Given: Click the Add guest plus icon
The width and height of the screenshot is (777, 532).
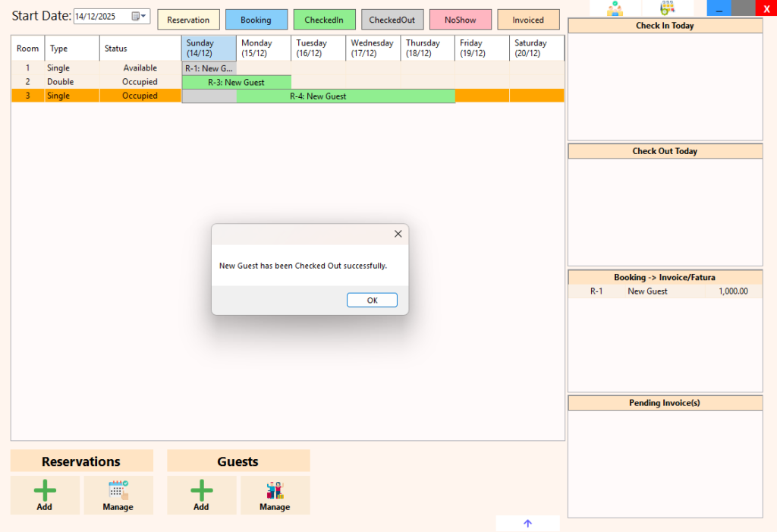Looking at the screenshot, I should pyautogui.click(x=201, y=490).
